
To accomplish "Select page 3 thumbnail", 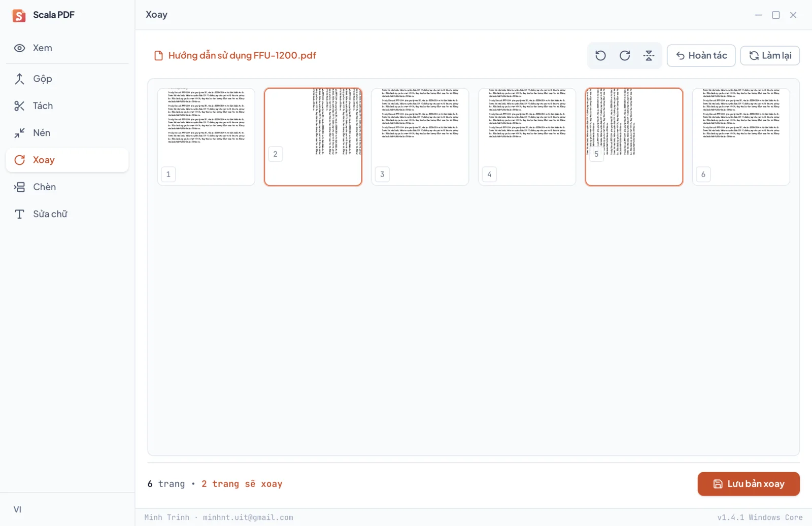I will [420, 137].
